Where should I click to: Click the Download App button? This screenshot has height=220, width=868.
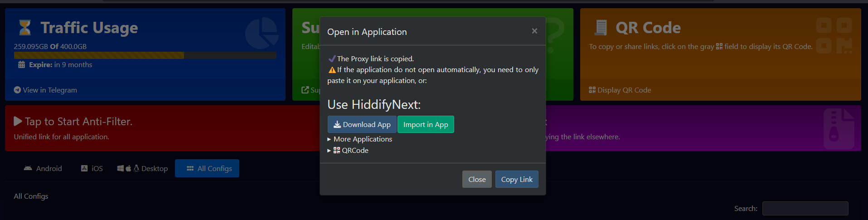click(x=362, y=124)
